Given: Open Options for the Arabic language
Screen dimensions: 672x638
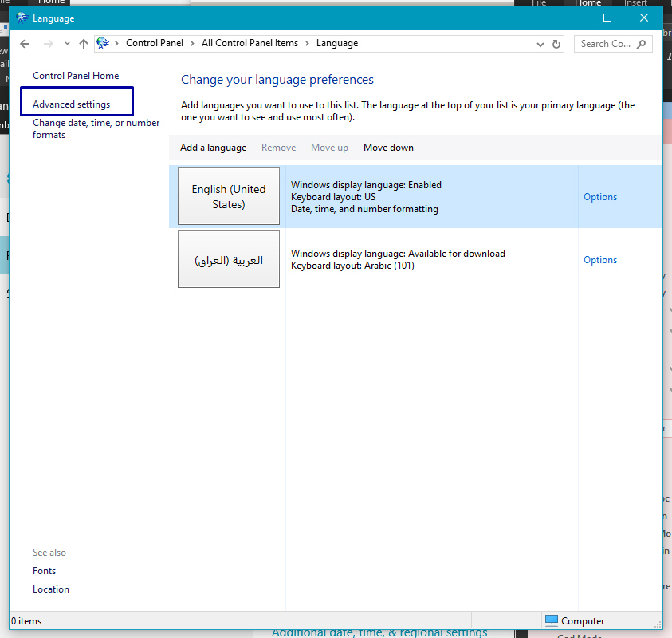Looking at the screenshot, I should coord(599,260).
